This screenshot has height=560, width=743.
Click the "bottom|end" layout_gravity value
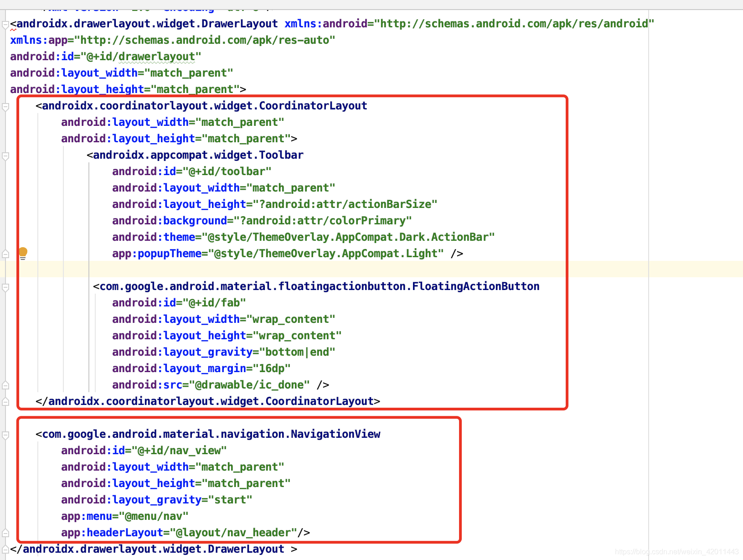(297, 352)
